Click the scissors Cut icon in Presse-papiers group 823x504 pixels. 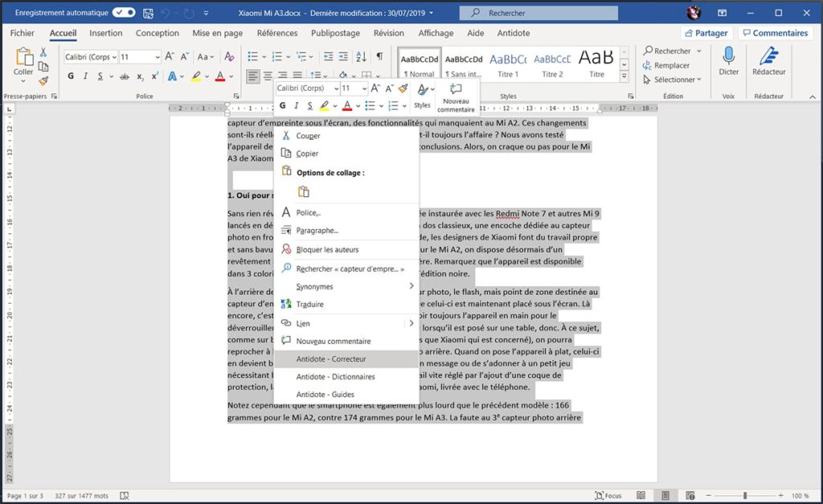(x=43, y=52)
